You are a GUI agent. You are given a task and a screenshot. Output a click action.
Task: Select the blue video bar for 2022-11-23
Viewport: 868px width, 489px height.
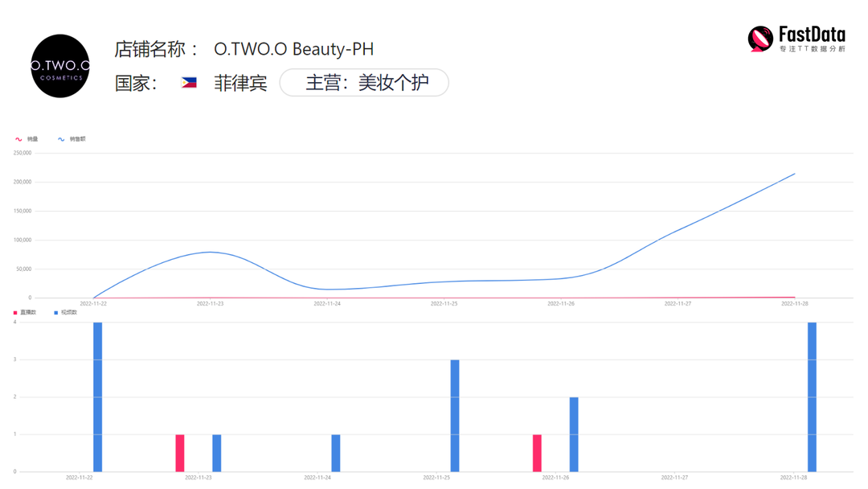coord(217,453)
